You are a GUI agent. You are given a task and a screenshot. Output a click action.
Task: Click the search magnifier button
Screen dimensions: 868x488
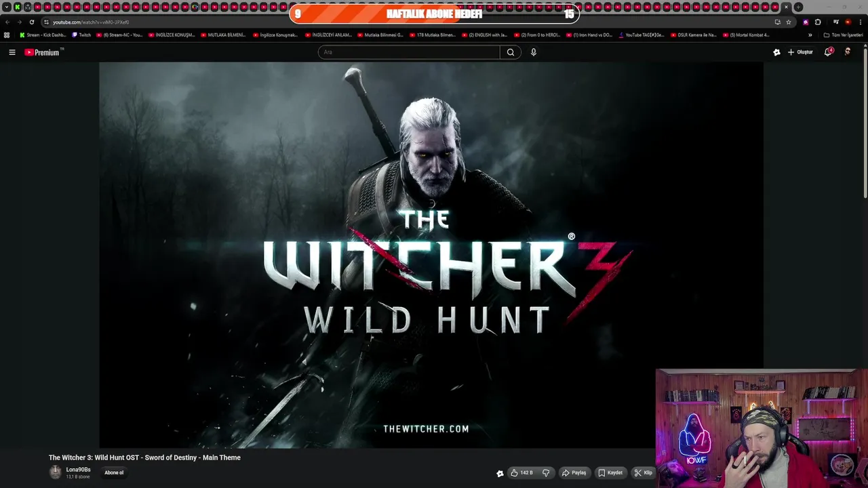tap(511, 52)
